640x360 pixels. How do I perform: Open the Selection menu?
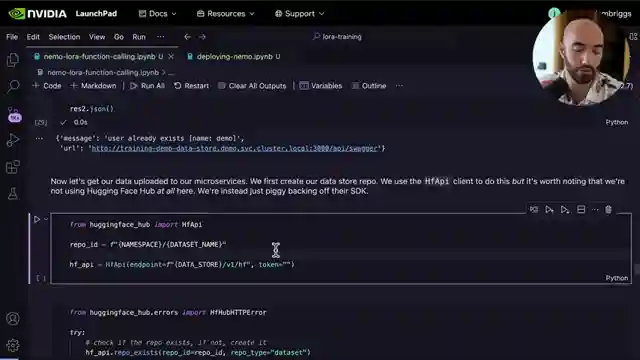point(64,37)
